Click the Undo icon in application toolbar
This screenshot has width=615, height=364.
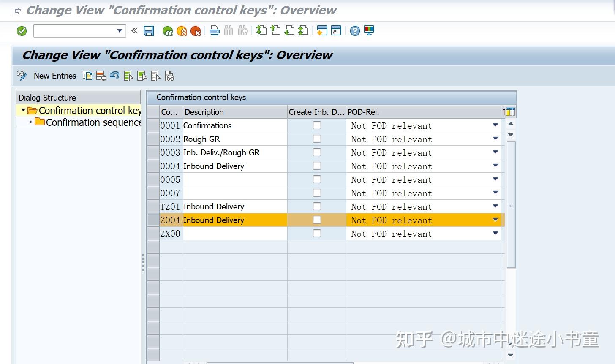pos(114,76)
